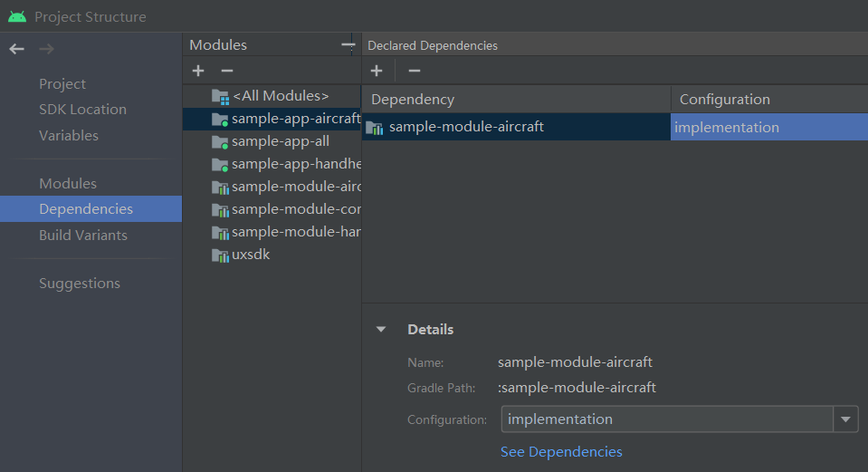Collapse the Details section
This screenshot has width=868, height=472.
click(381, 330)
